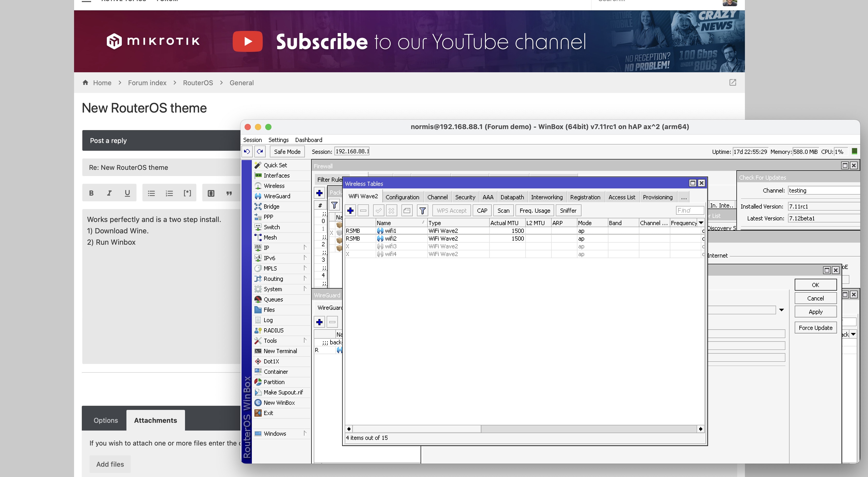Launch a New Terminal
The height and width of the screenshot is (477, 868).
coord(280,351)
